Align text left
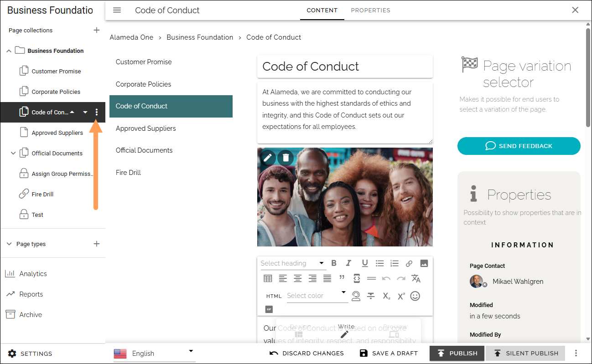 coord(283,278)
